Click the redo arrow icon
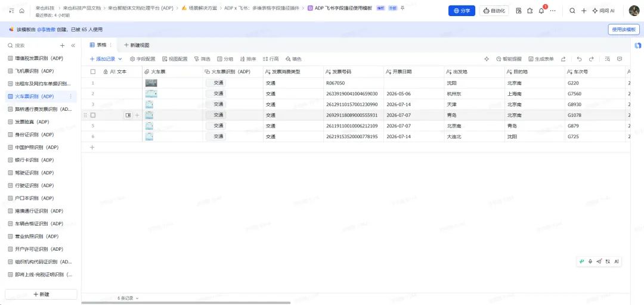The width and height of the screenshot is (644, 305). point(591,59)
